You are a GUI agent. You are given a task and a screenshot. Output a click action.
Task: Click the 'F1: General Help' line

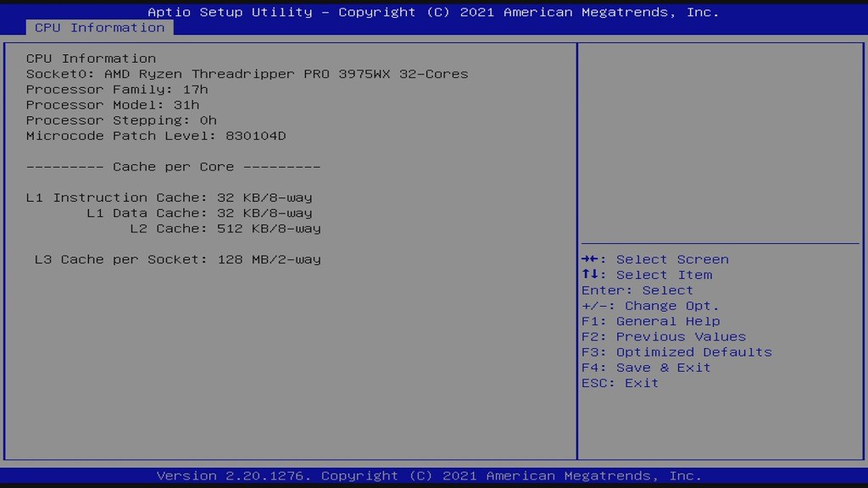[x=650, y=321]
